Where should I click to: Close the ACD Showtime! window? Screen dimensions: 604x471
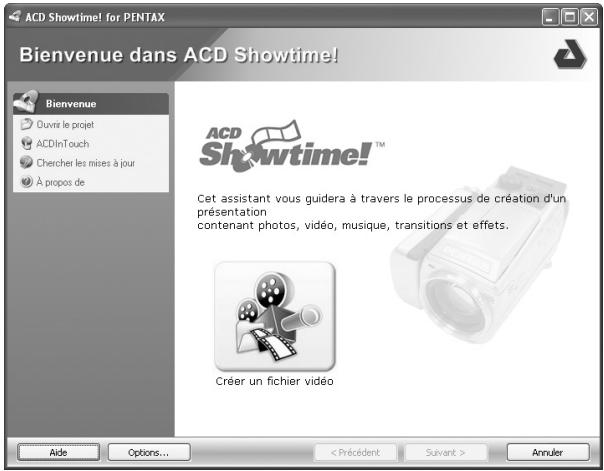589,17
